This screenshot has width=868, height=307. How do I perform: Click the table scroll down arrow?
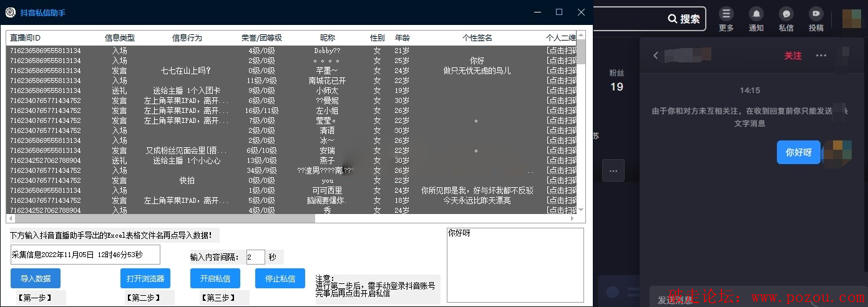coord(581,209)
